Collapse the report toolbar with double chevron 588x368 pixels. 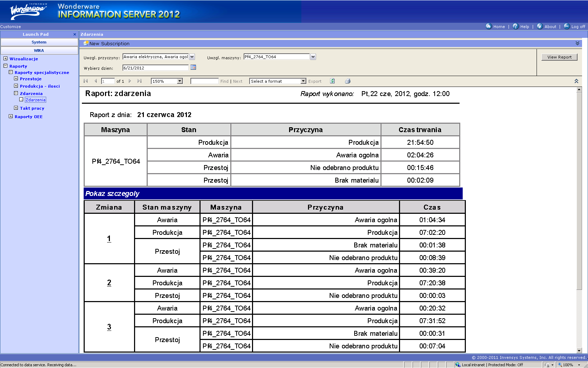(576, 81)
